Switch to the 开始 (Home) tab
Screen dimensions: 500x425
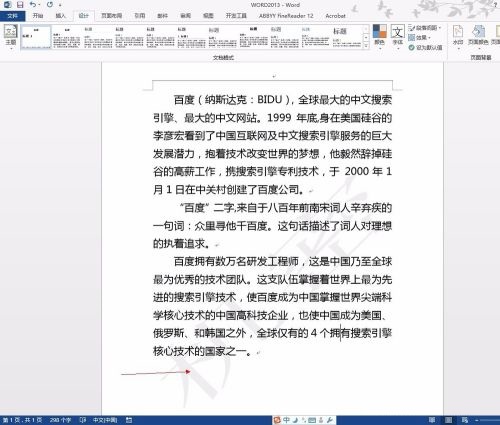[x=38, y=16]
